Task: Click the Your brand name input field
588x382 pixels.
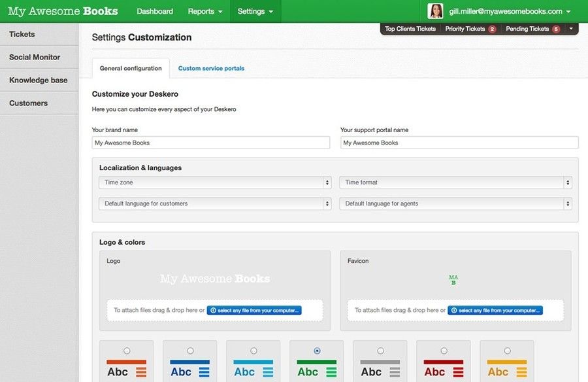Action: point(211,143)
